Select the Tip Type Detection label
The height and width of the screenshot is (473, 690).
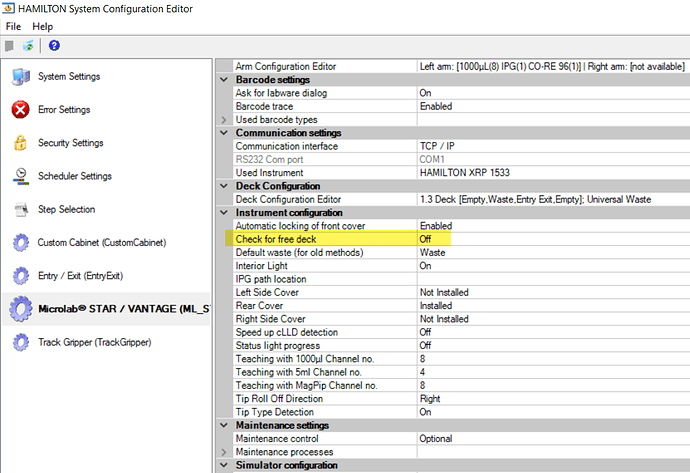(275, 412)
